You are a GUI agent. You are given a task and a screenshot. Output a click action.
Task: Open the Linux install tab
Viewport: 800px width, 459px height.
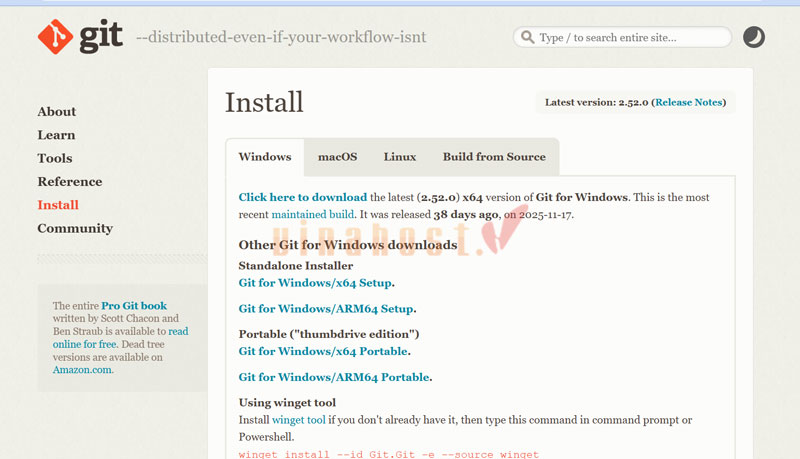point(399,157)
